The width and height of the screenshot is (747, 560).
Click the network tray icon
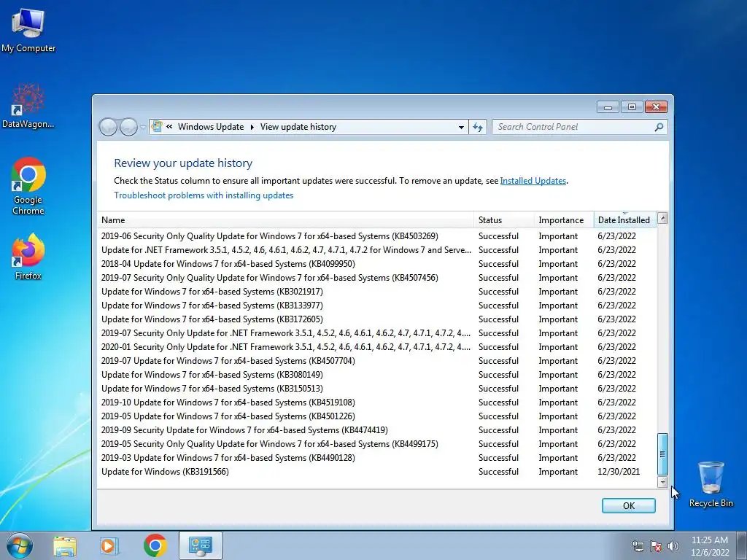638,546
